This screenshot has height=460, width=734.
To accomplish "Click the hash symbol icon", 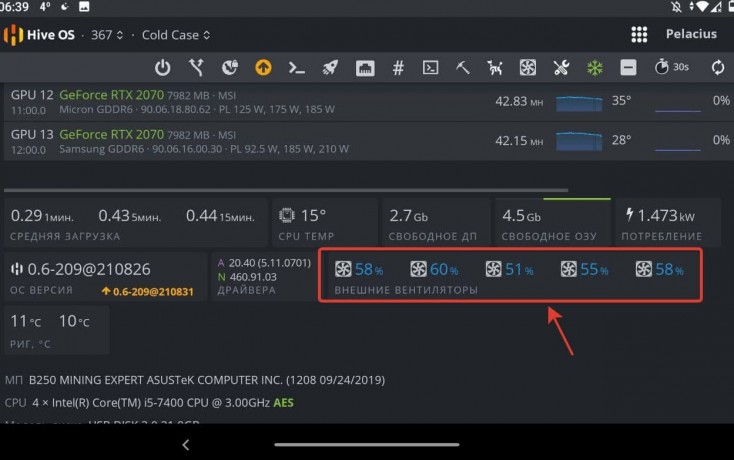I will tap(398, 69).
